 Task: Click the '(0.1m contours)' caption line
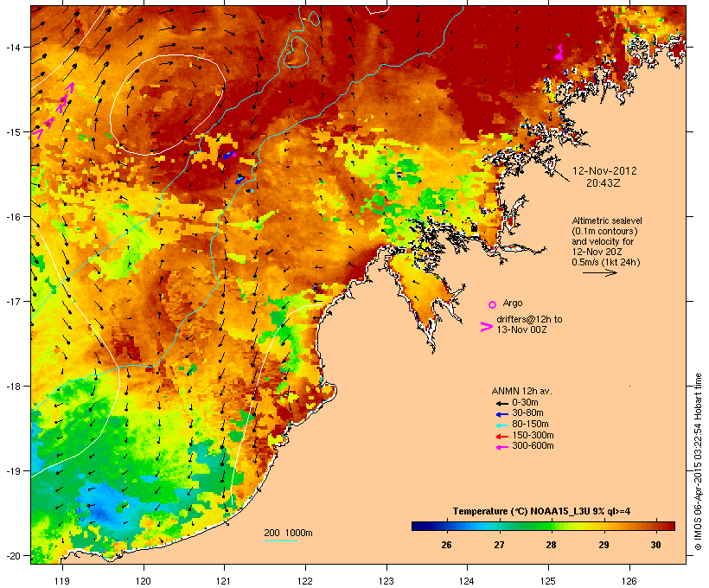coord(604,231)
